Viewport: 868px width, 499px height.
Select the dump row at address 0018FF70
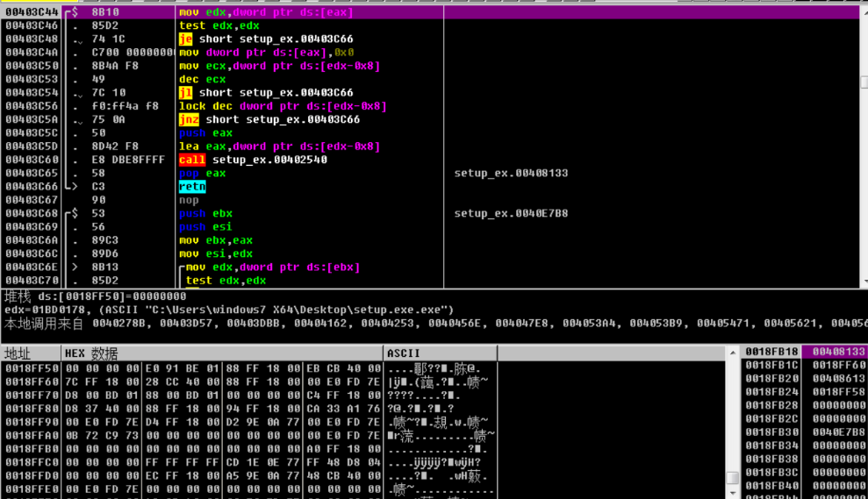[x=250, y=395]
